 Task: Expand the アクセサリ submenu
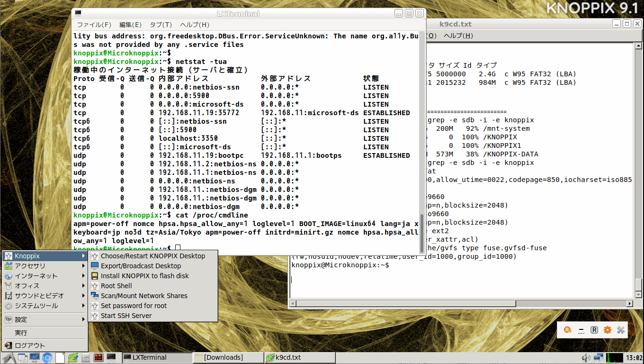coord(45,266)
